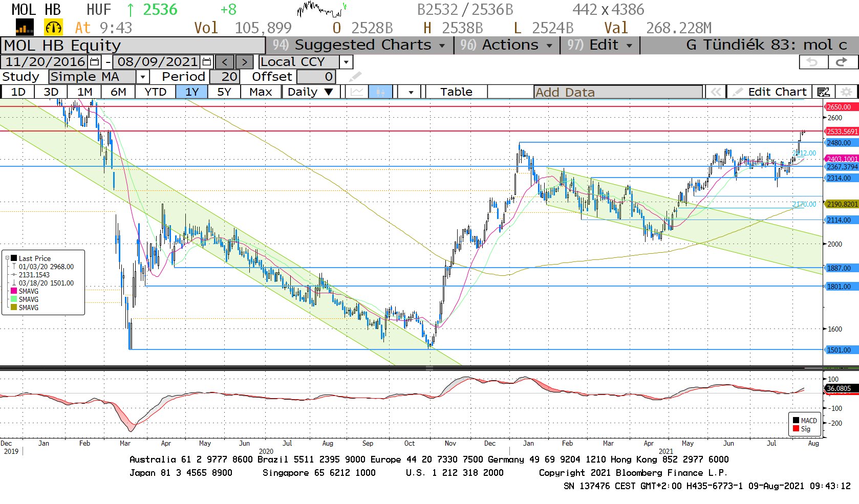Click the Period value field showing 20
This screenshot has width=859, height=504.
point(224,77)
